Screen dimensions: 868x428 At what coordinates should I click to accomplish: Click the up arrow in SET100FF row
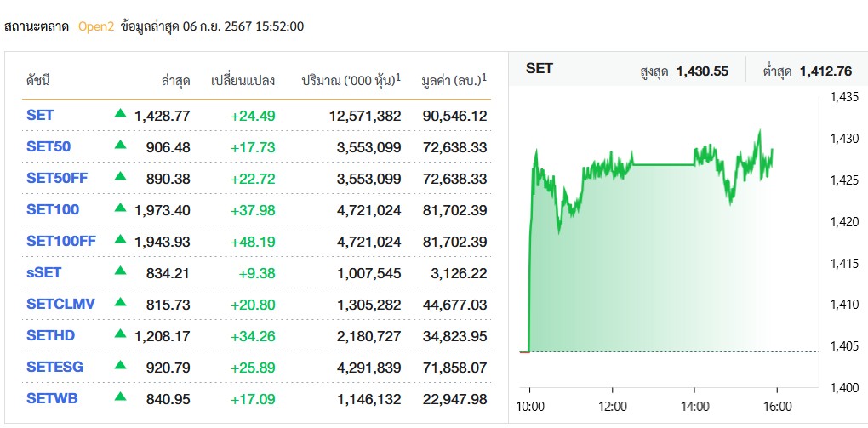[x=120, y=239]
